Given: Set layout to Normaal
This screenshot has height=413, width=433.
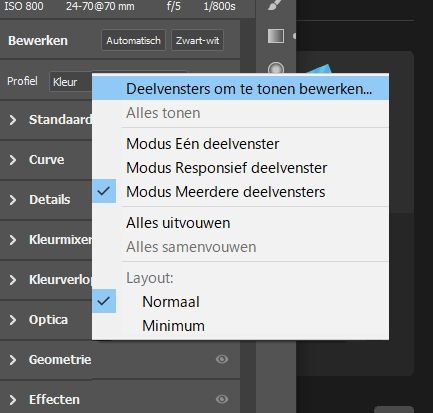Looking at the screenshot, I should (x=240, y=302).
